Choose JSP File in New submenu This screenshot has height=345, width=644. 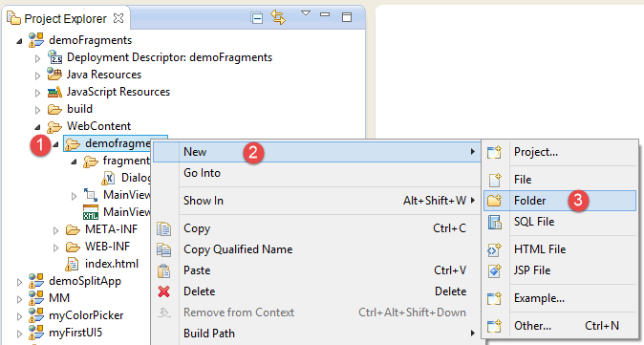tap(560, 270)
